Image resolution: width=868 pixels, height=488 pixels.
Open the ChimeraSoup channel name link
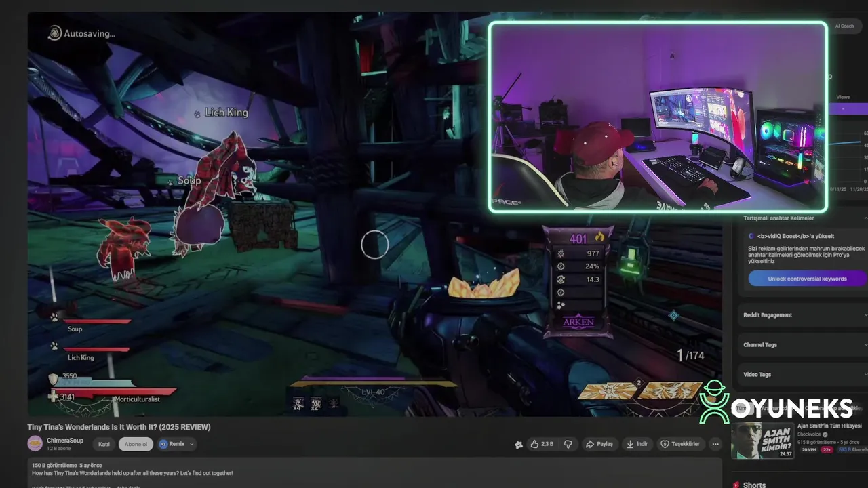click(65, 441)
